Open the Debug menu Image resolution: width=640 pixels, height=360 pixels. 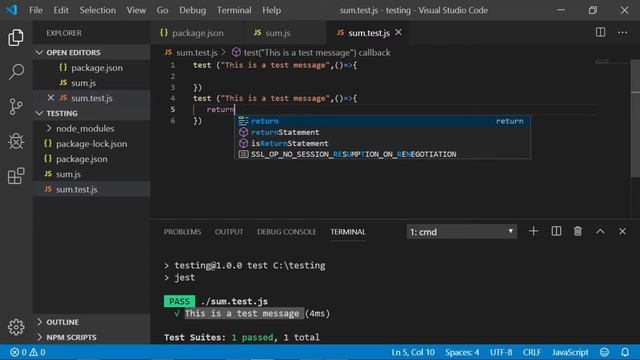(x=192, y=10)
